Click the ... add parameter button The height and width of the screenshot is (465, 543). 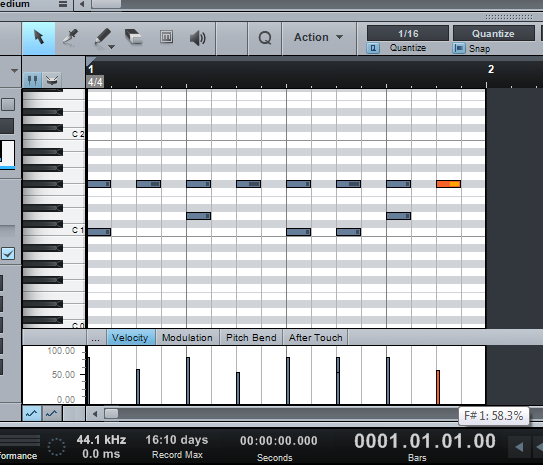96,338
